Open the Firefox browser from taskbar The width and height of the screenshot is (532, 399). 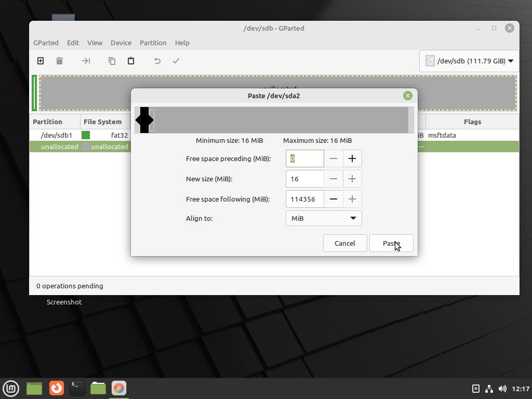tap(56, 388)
